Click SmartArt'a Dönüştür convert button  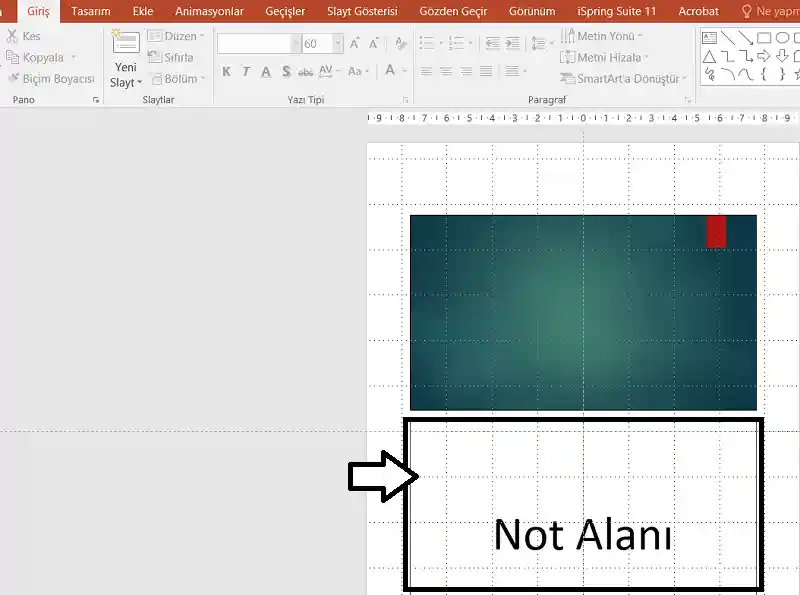click(623, 79)
